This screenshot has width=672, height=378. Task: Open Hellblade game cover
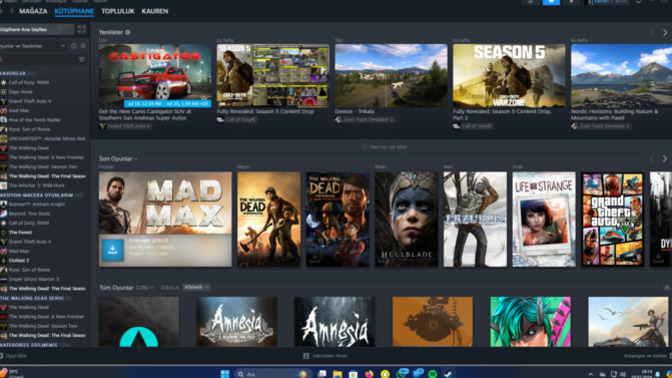406,219
